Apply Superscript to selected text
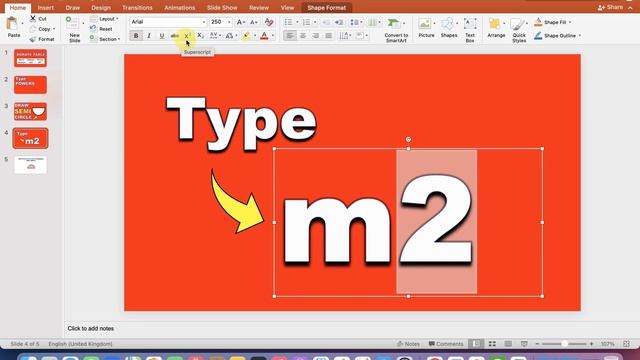The width and height of the screenshot is (640, 360). pos(187,36)
